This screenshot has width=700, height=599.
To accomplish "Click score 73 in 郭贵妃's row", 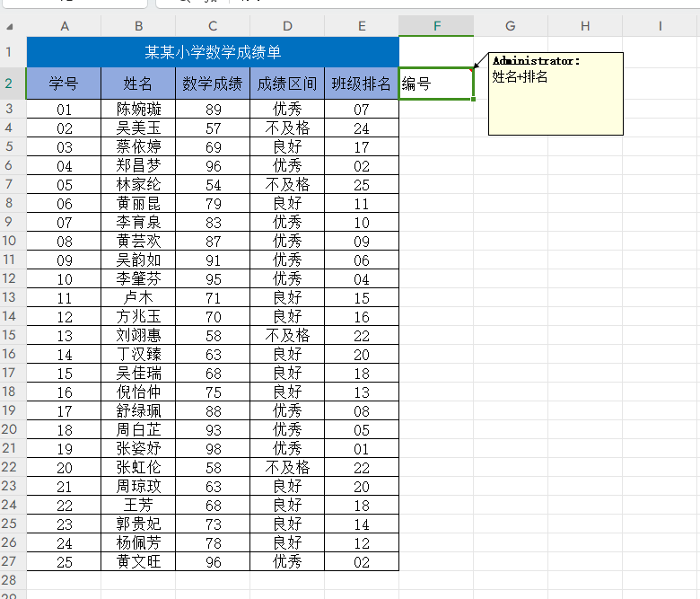I will pos(213,524).
